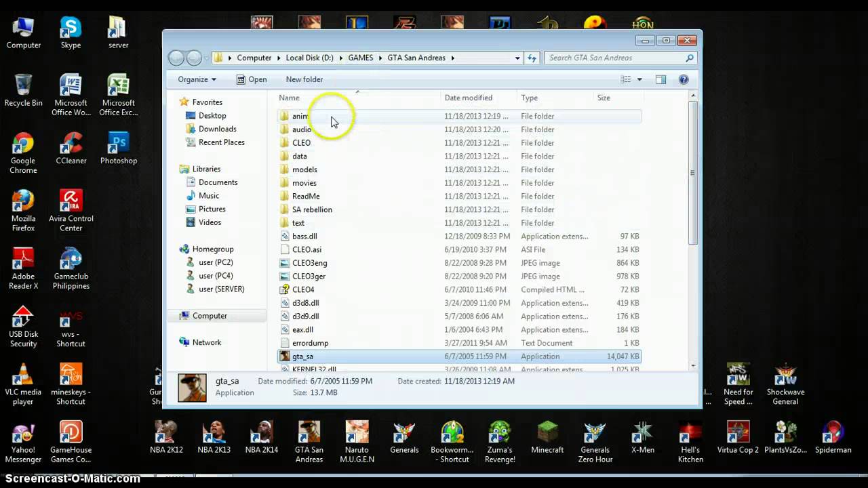This screenshot has height=488, width=868.
Task: Launch Need for Speed shortcut
Action: click(x=738, y=384)
